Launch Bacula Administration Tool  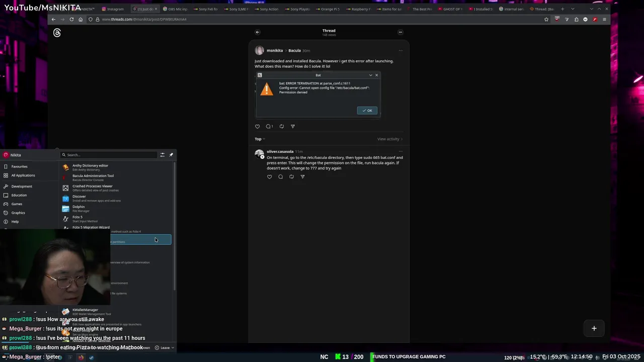click(116, 177)
